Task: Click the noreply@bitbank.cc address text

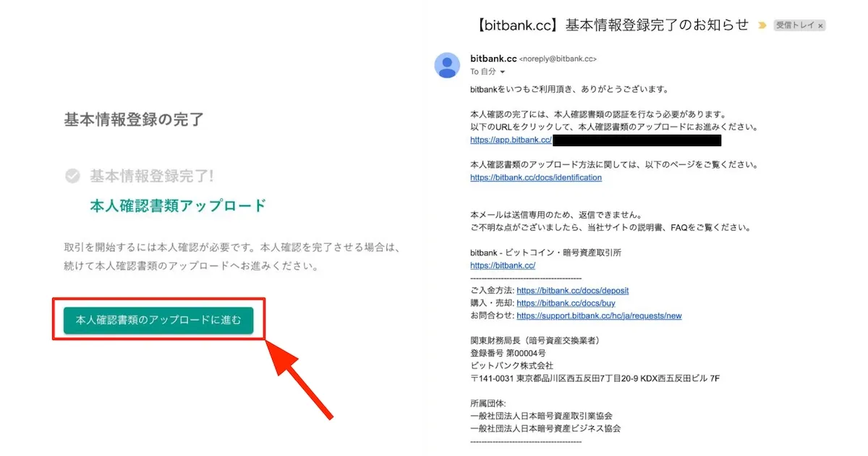Action: [x=559, y=59]
